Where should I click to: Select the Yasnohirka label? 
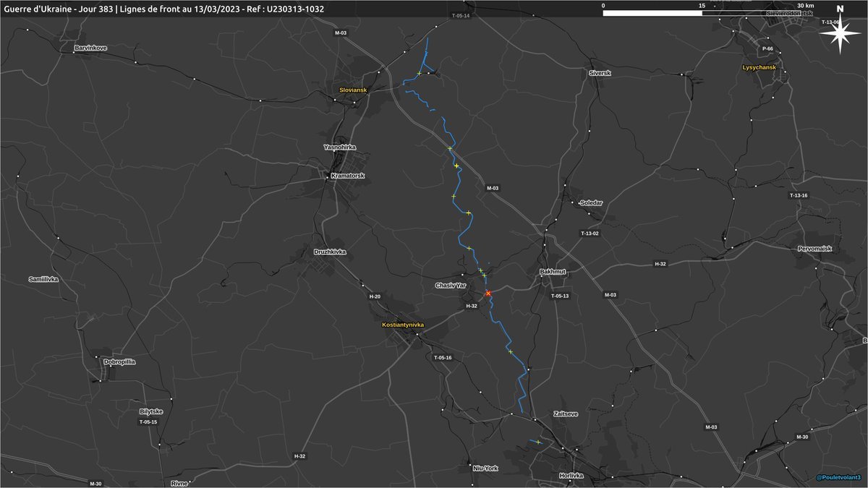point(340,147)
